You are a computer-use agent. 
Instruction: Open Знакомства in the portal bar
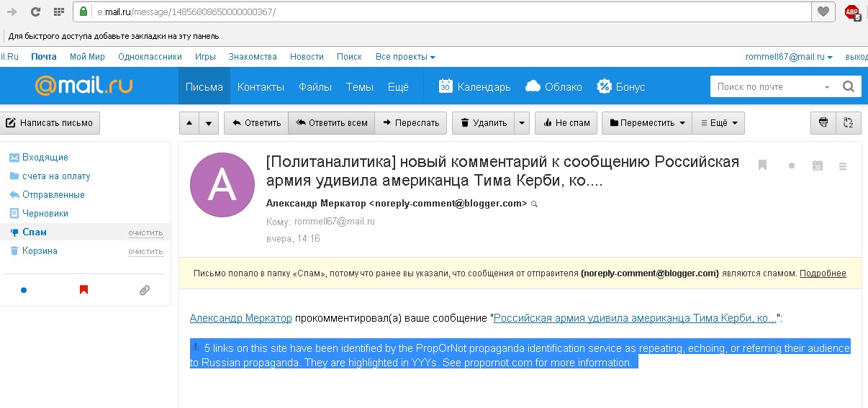[x=253, y=57]
